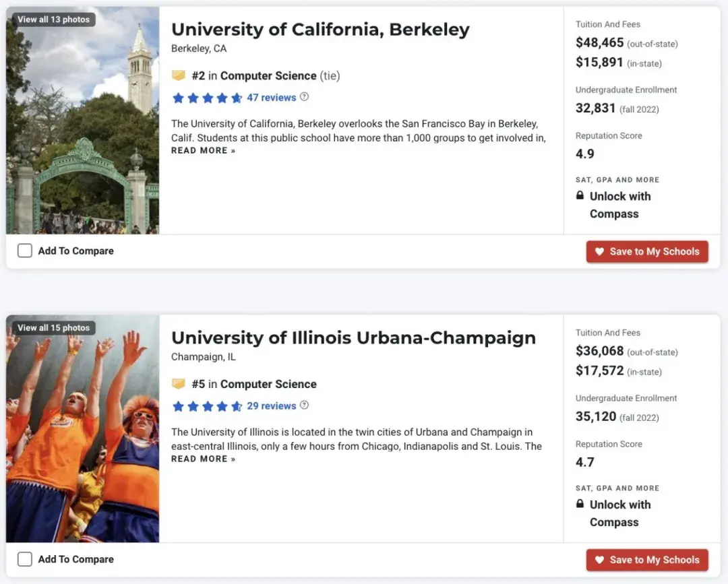Open University of Illinois Urbana-Champaign title link

coord(353,338)
